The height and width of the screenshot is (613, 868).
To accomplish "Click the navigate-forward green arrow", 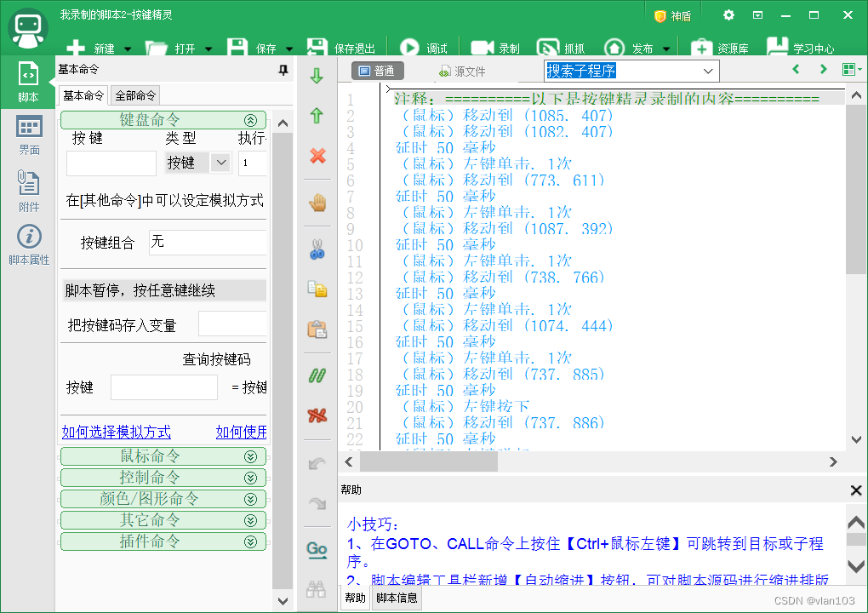I will [823, 69].
